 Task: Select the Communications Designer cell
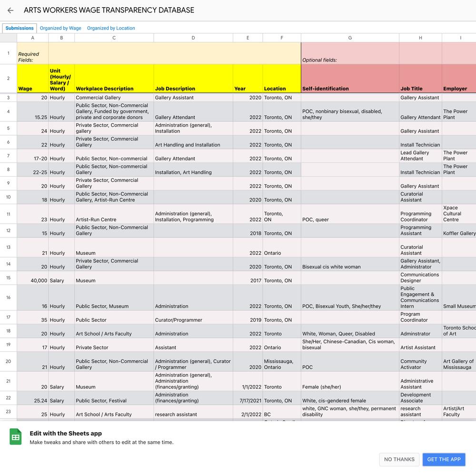(420, 278)
